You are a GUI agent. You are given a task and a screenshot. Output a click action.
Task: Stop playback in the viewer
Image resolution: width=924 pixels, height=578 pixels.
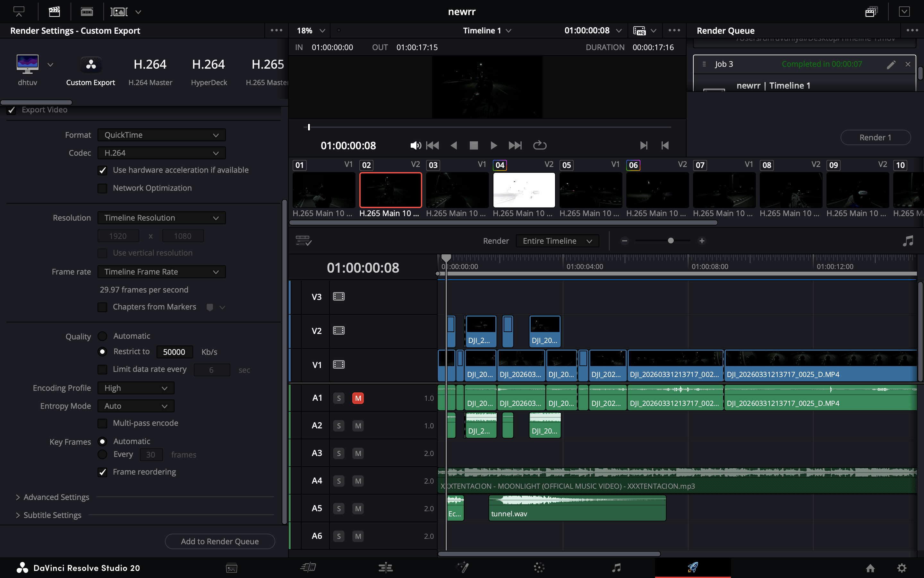[474, 145]
